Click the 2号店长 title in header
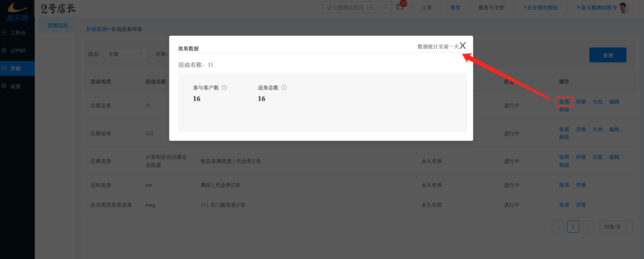Image resolution: width=644 pixels, height=259 pixels. pos(58,8)
